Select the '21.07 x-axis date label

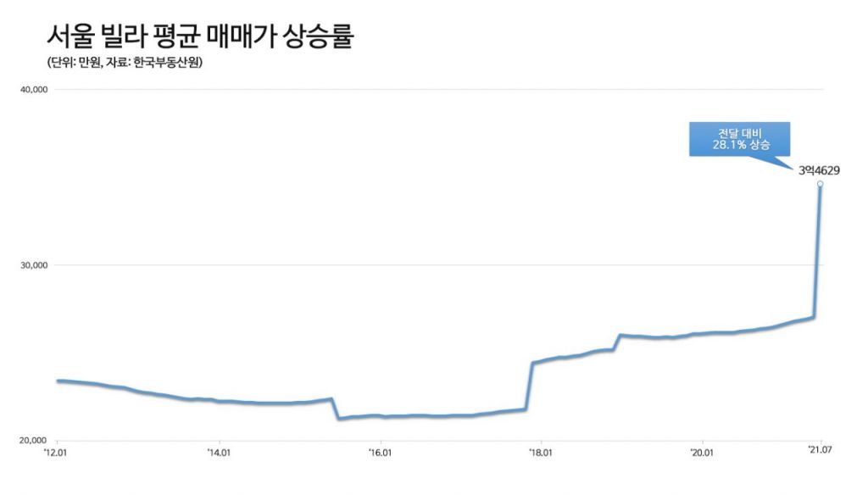[x=819, y=453]
